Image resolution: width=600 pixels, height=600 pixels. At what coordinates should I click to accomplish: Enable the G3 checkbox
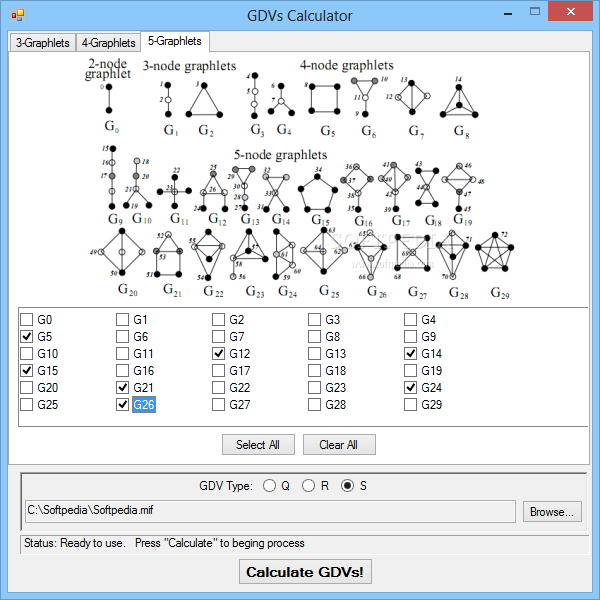coord(315,320)
